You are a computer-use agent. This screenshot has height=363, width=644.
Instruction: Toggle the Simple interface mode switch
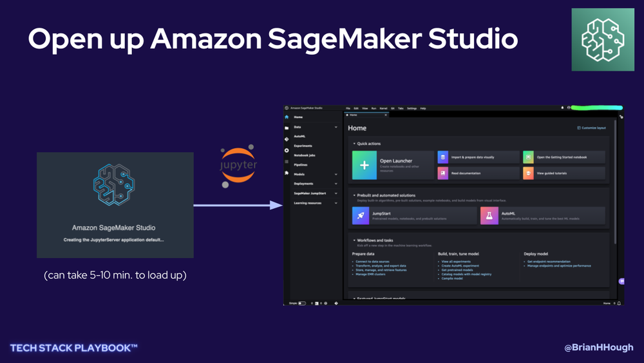click(302, 304)
